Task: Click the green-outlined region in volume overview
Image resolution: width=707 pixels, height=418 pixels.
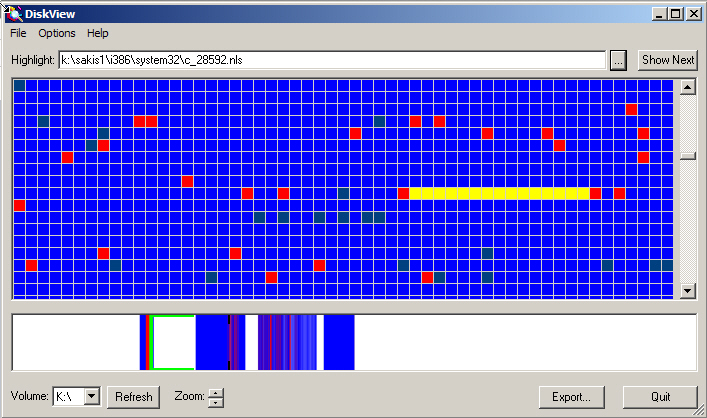Action: pos(174,343)
